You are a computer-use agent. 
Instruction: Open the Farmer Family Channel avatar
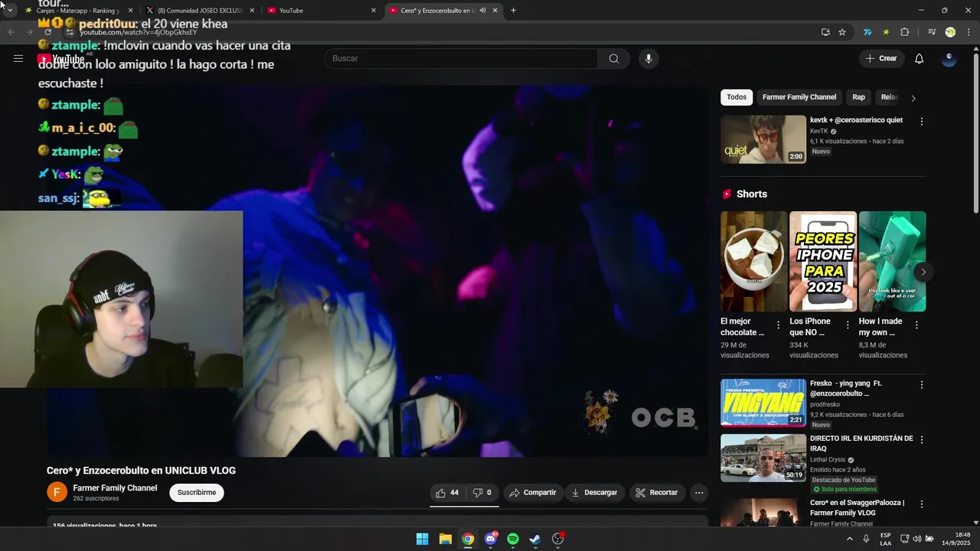57,492
